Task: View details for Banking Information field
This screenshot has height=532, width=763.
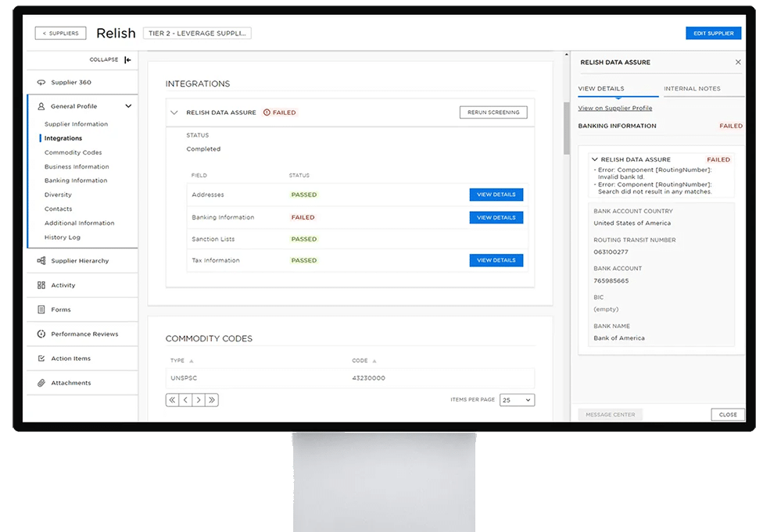Action: (496, 217)
